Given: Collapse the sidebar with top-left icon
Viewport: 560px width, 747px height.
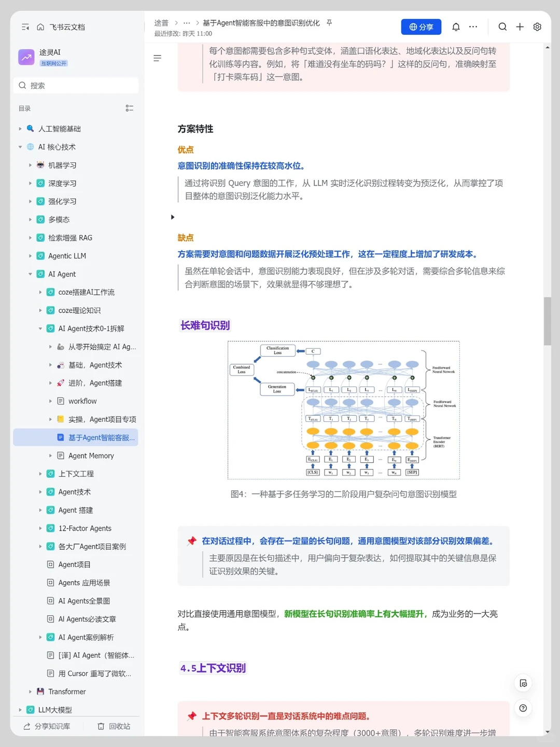Looking at the screenshot, I should [x=25, y=27].
